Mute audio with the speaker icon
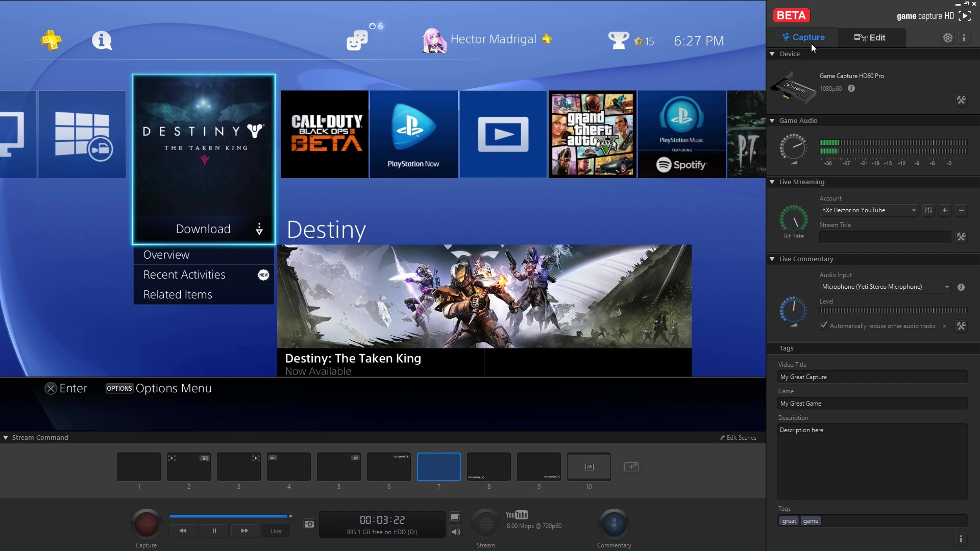This screenshot has width=980, height=551. (455, 532)
